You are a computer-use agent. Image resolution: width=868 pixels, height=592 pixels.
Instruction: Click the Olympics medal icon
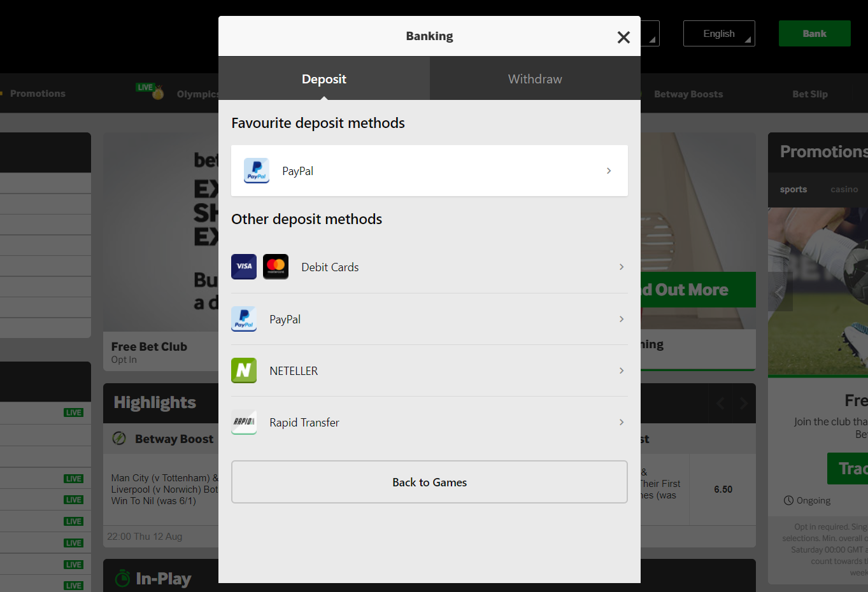point(158,94)
